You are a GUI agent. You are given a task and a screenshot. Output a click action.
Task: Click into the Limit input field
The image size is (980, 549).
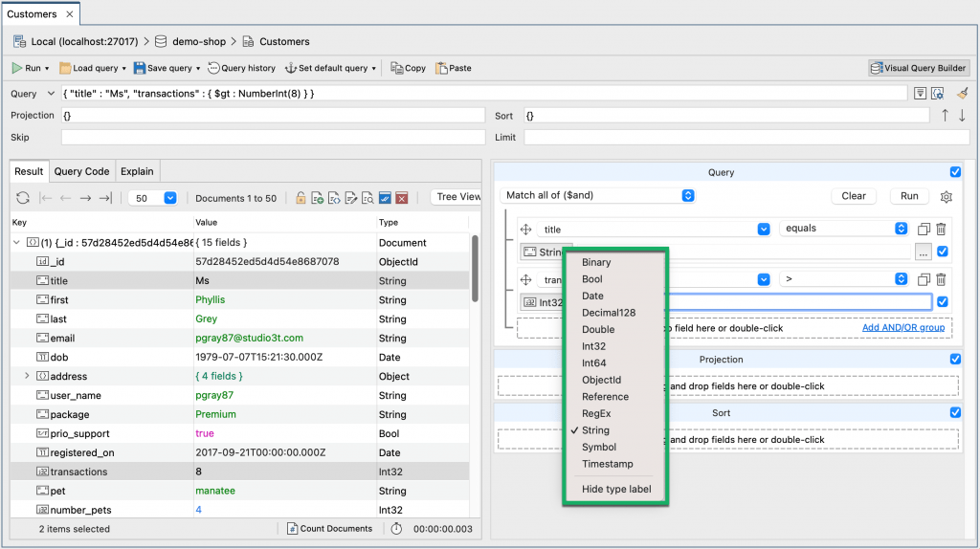click(746, 137)
